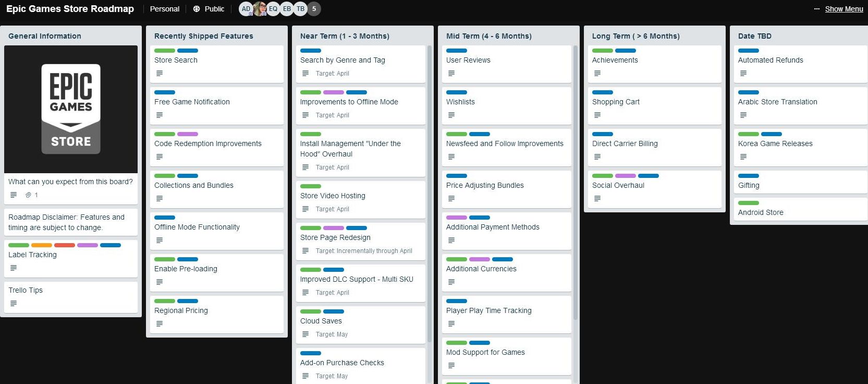Click description icon on Mod Support for Games card

[451, 366]
